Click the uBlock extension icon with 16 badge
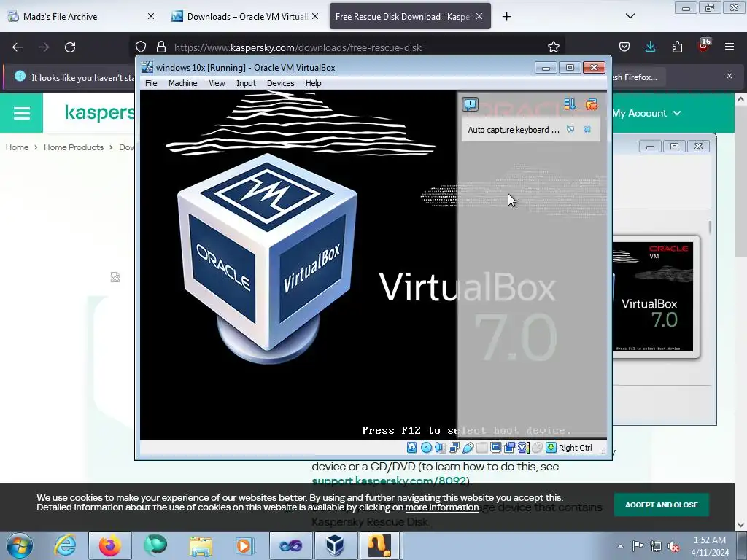This screenshot has height=560, width=747. pyautogui.click(x=704, y=46)
